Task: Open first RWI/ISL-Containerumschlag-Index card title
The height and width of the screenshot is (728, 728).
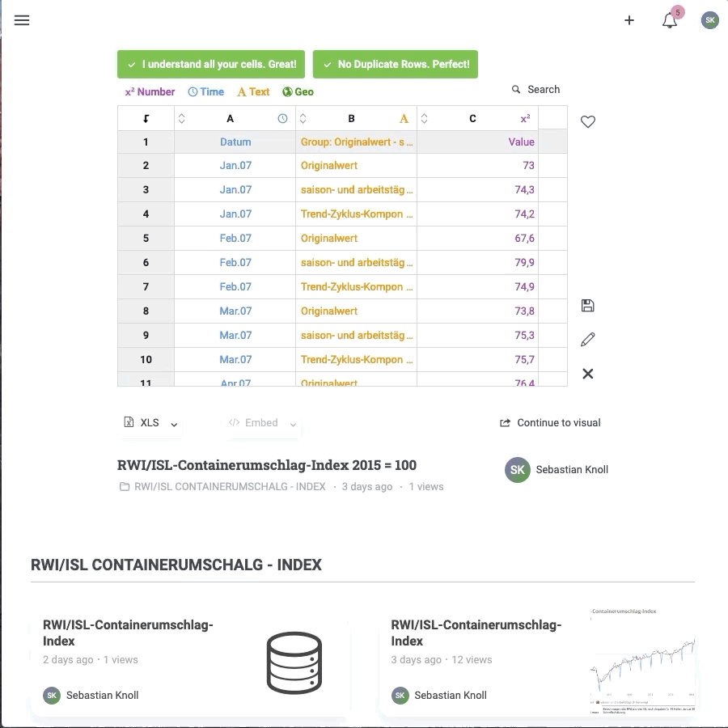Action: coord(128,633)
